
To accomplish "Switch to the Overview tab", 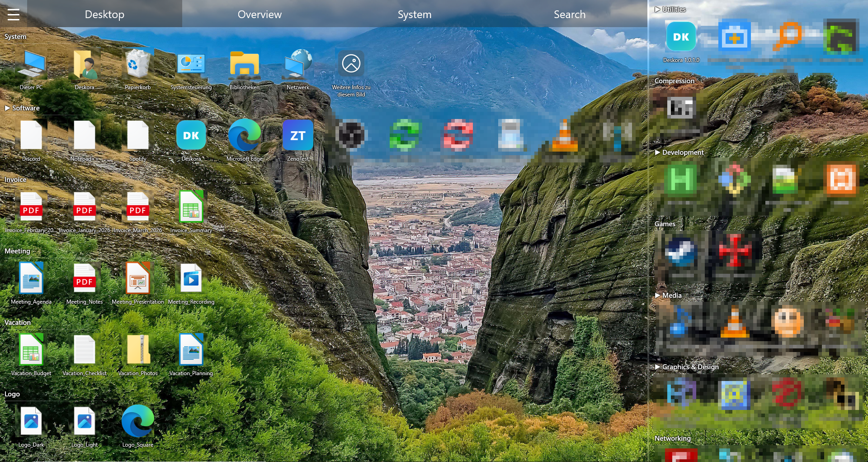I will coord(259,14).
